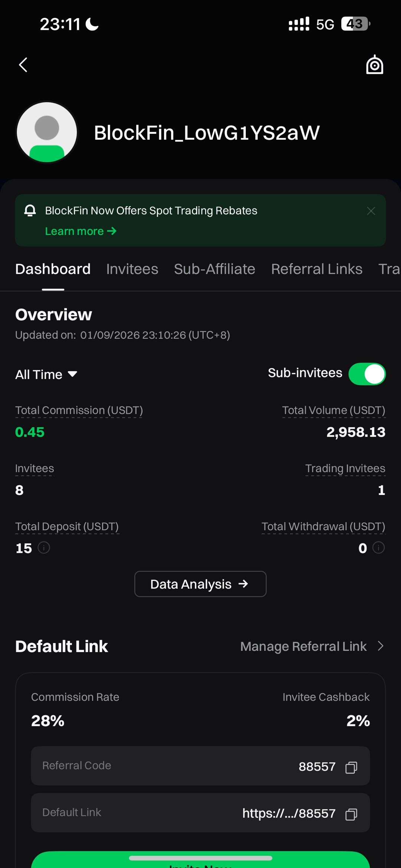
Task: Toggle the Sub-invitees switch off
Action: pos(367,374)
